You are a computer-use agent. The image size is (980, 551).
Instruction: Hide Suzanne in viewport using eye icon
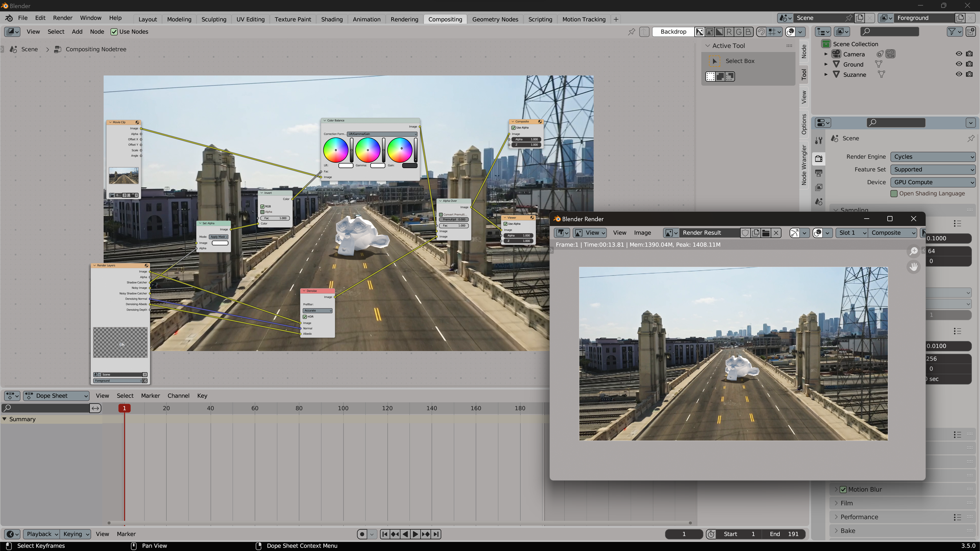959,74
